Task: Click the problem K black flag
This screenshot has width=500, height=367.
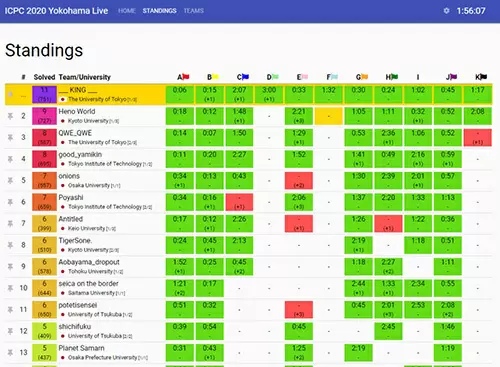Action: pos(483,77)
